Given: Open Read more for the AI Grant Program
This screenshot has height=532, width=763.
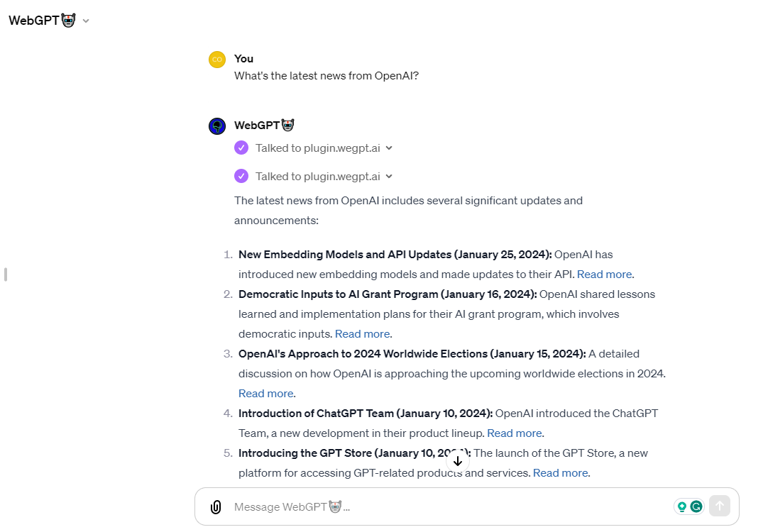Looking at the screenshot, I should click(x=361, y=333).
